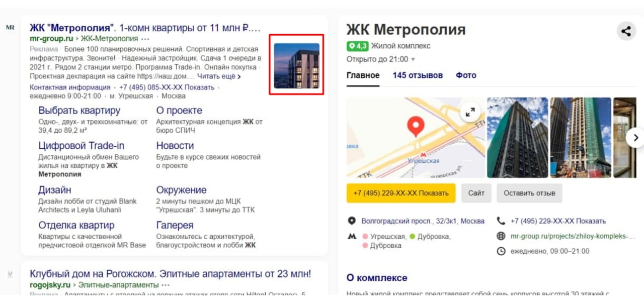Screen dimensions: 644x302
Task: Open the Фото tab
Action: click(466, 75)
